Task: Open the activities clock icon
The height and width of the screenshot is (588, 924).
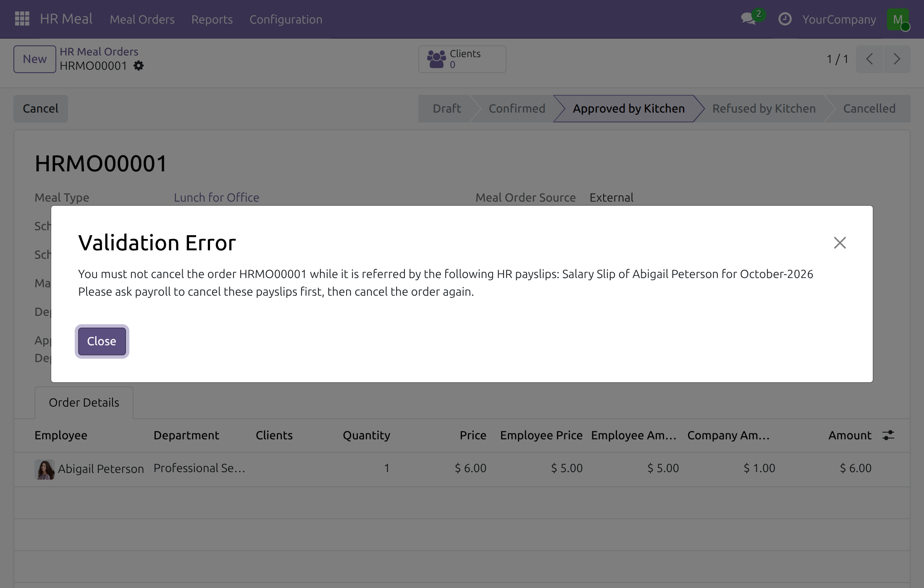Action: [x=785, y=19]
